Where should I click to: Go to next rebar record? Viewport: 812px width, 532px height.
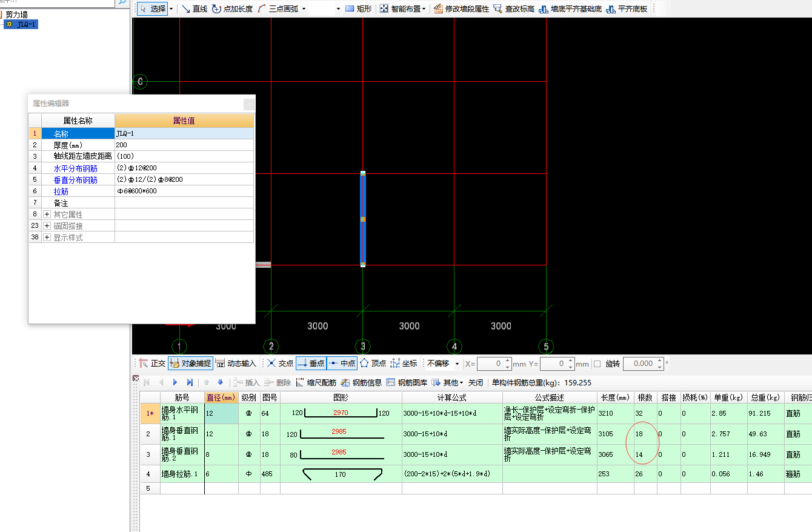click(x=175, y=382)
